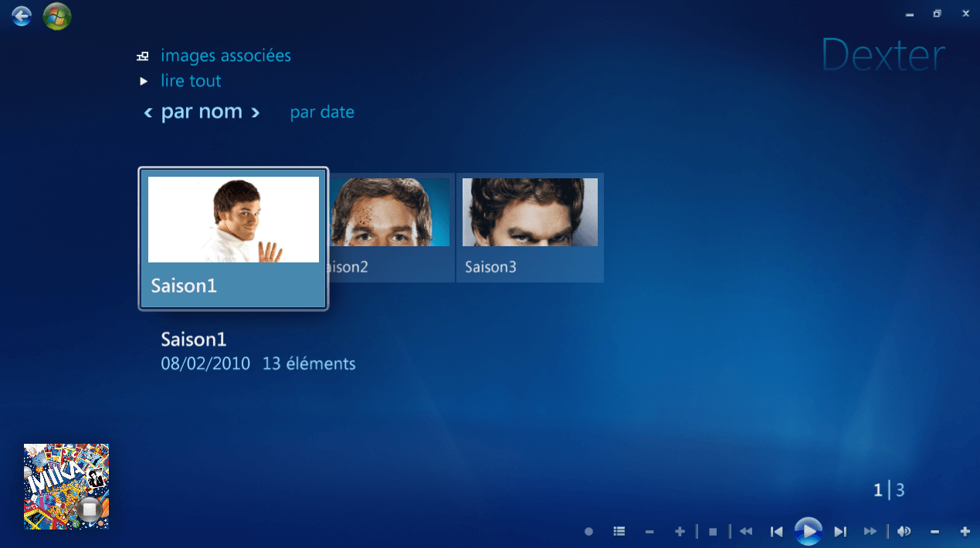Click the record button in the transport bar

(588, 532)
